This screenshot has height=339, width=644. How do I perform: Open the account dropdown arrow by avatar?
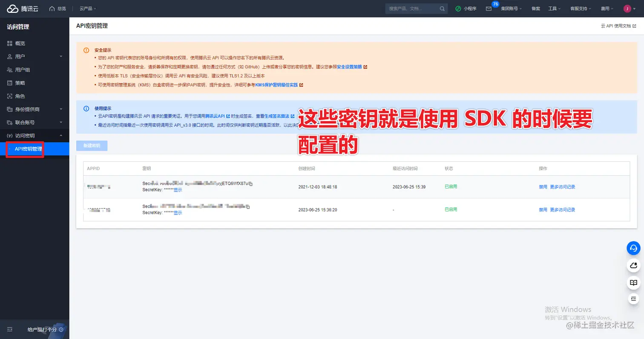point(634,9)
